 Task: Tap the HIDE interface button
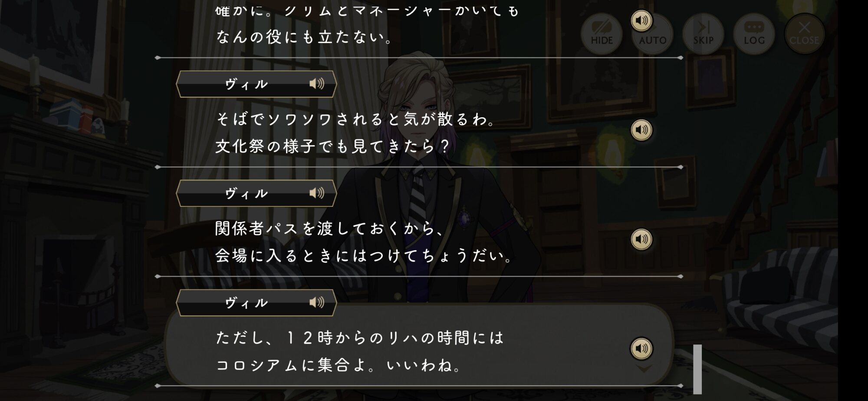coord(602,33)
